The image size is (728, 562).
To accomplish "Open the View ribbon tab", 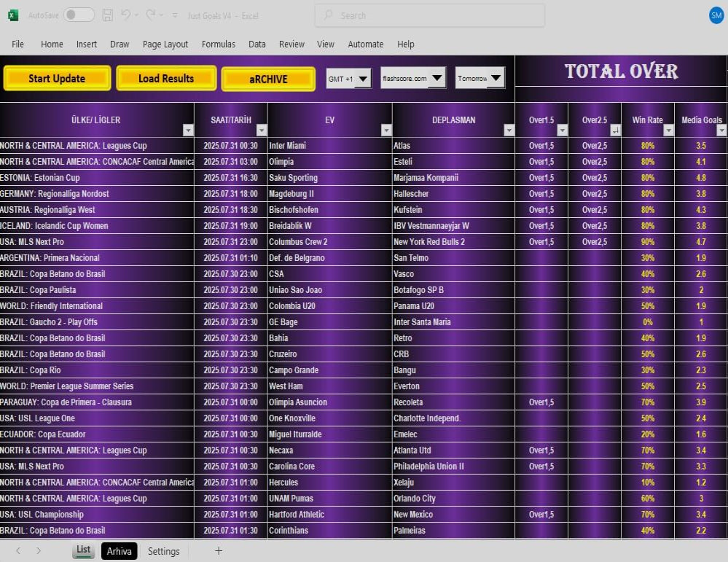I will coord(326,44).
